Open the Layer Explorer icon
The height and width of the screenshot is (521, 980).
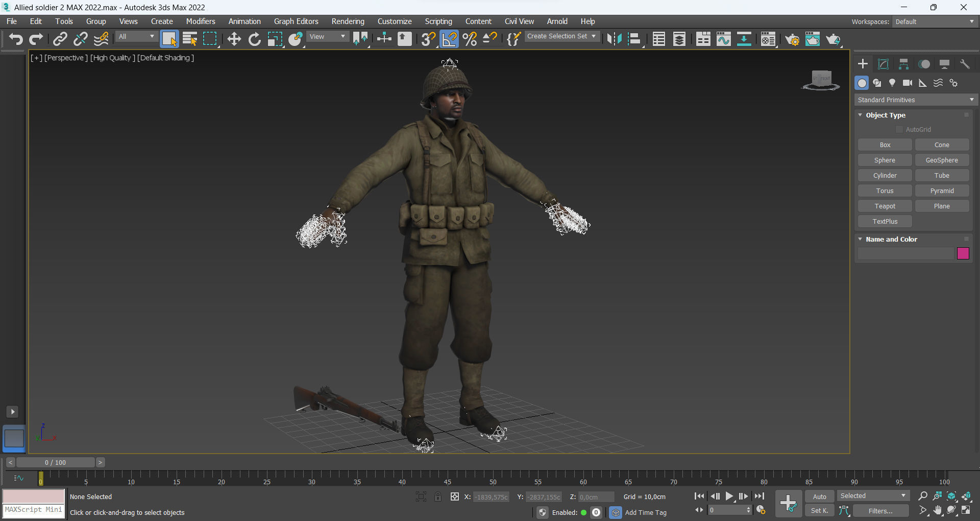click(x=679, y=39)
